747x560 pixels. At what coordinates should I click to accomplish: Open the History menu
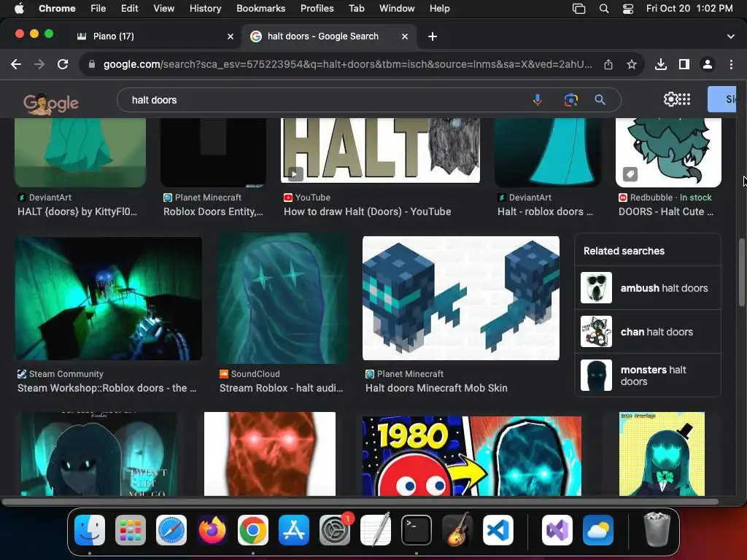click(205, 8)
